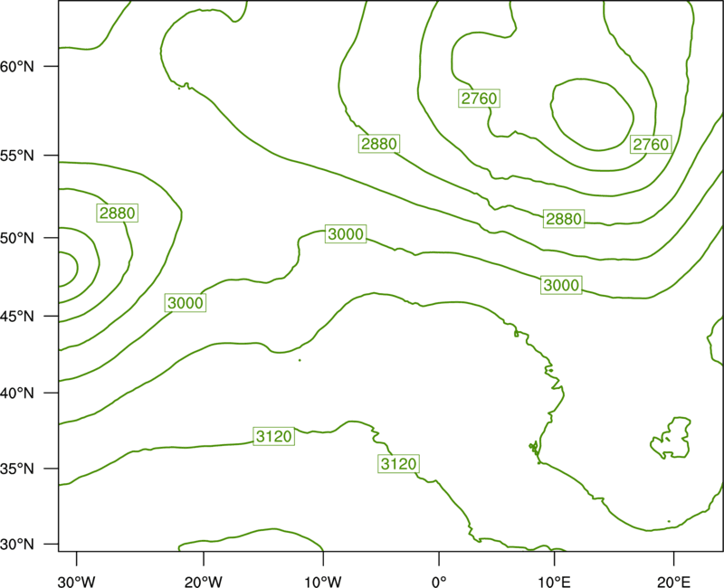Click the 2760 label left of the low

pyautogui.click(x=479, y=99)
